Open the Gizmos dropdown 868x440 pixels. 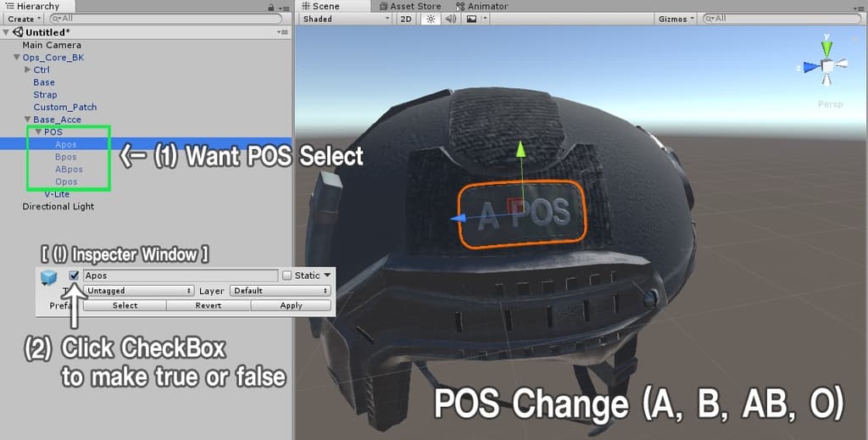point(676,19)
